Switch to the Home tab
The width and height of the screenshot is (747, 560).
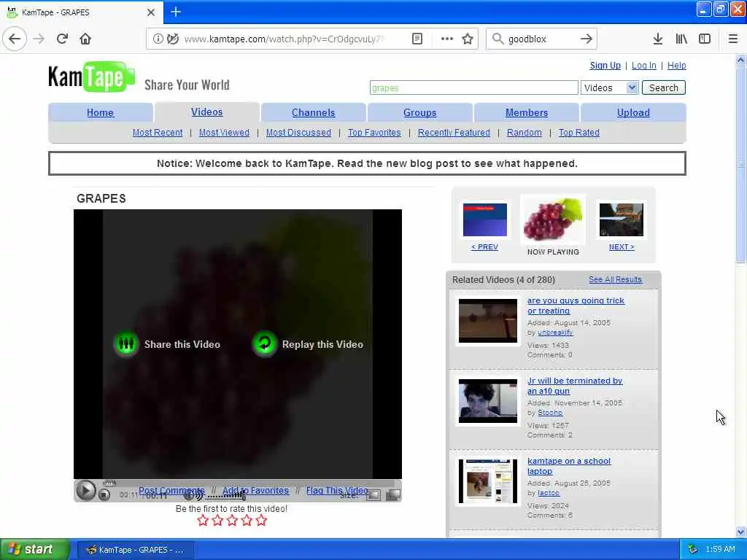point(100,113)
